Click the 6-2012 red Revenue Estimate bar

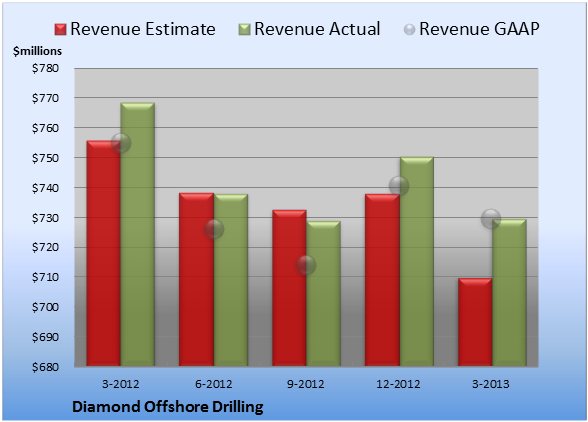coord(196,279)
